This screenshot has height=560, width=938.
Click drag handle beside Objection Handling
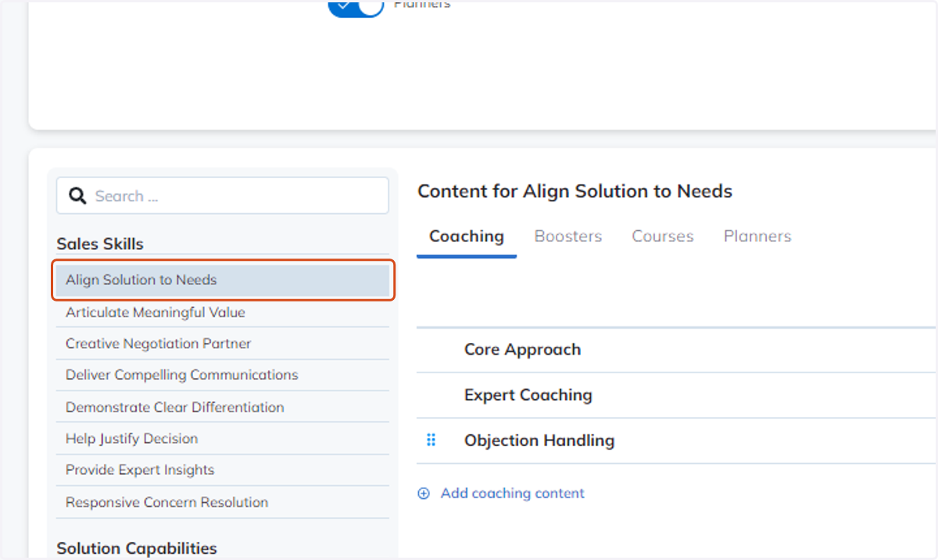click(431, 441)
